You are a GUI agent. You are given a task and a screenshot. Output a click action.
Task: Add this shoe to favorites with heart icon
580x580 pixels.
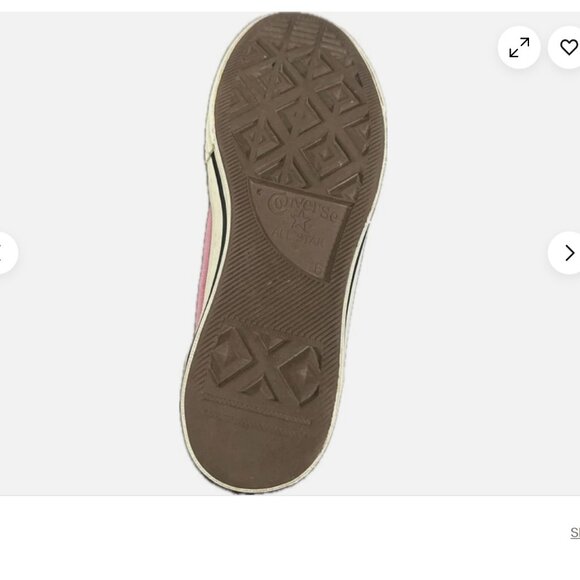pos(564,47)
